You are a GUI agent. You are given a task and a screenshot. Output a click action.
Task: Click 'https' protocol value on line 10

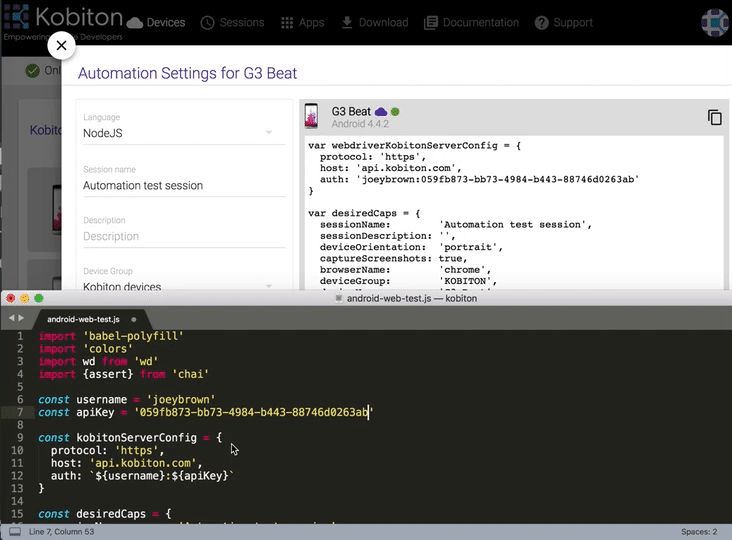point(136,450)
